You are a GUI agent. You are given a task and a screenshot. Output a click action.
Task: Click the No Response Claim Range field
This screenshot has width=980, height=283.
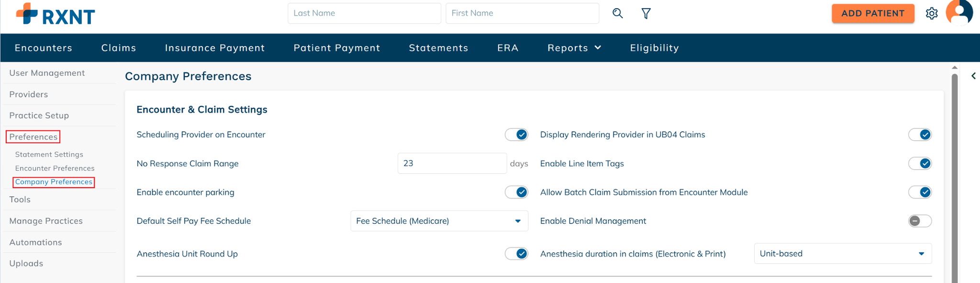click(x=451, y=164)
